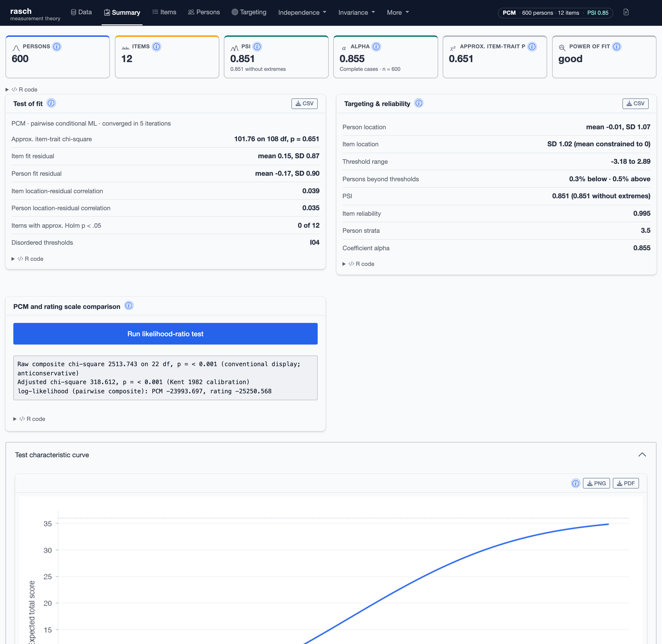Screen dimensions: 662x644
Task: Click info icon for Power of Fit
Action: 616,46
